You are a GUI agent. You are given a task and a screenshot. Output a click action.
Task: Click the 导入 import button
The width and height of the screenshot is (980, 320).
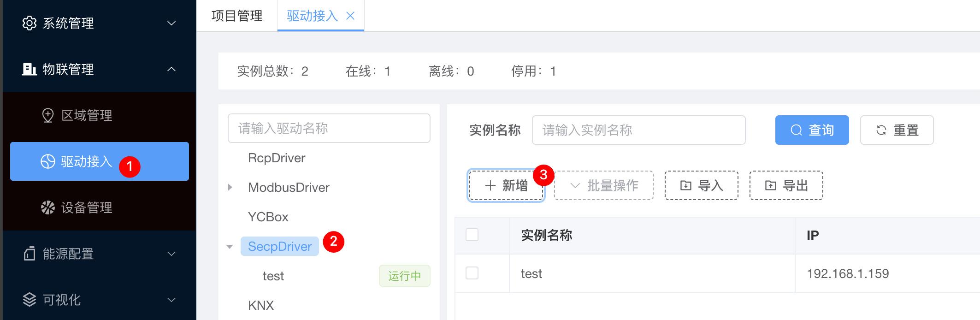click(702, 185)
